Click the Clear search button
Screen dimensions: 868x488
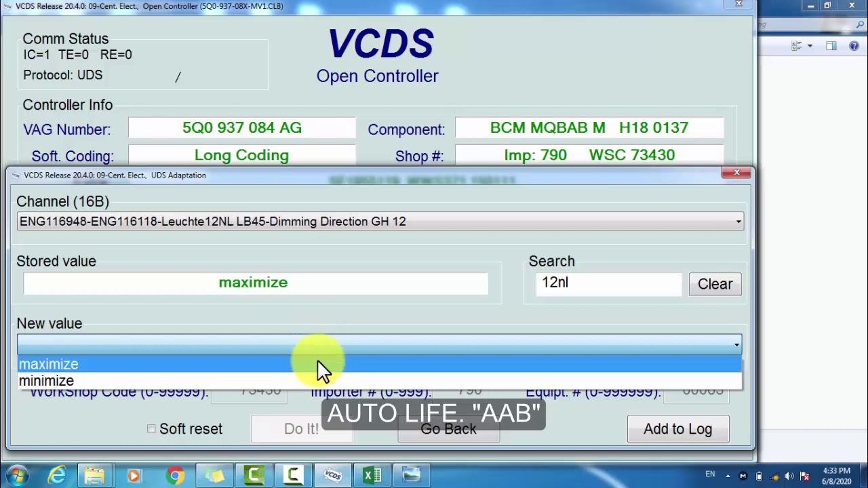click(x=715, y=284)
